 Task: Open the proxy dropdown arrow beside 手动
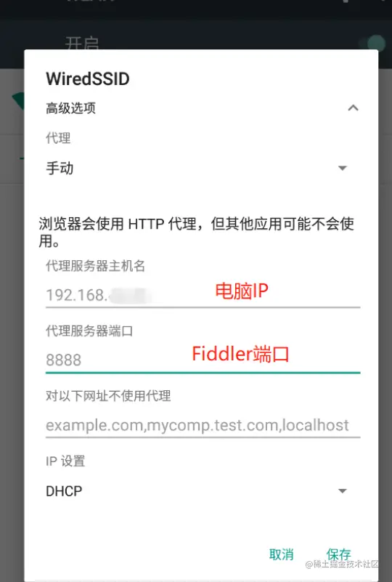(x=343, y=168)
